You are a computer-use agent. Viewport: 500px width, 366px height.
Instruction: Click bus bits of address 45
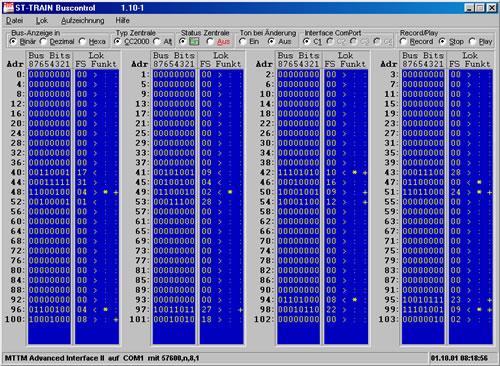[174, 182]
